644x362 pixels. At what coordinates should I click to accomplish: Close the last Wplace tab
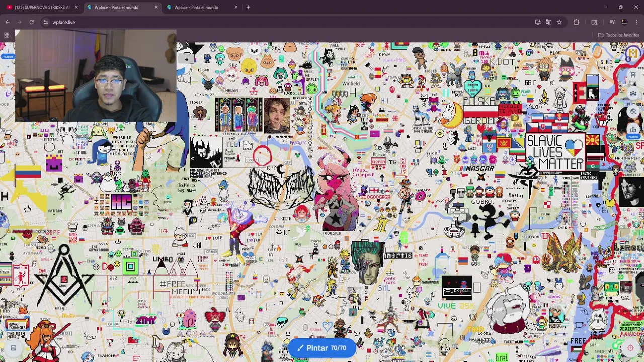[x=236, y=7]
